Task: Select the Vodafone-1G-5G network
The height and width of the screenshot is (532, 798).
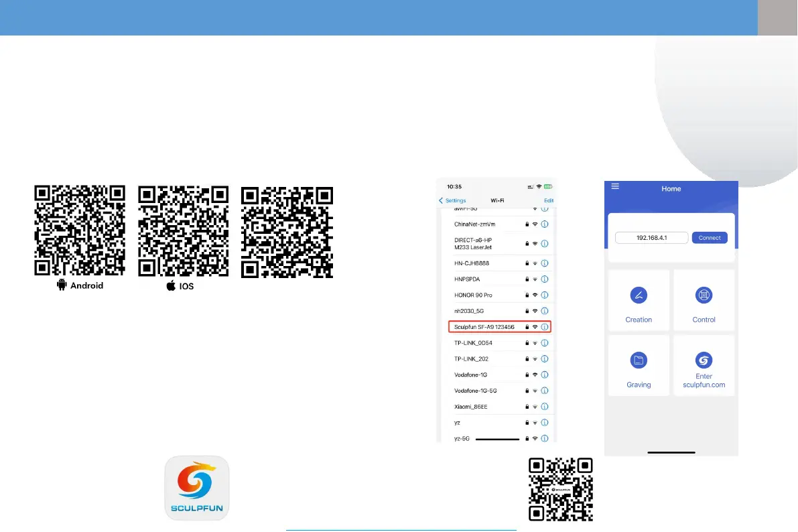Action: (500, 391)
